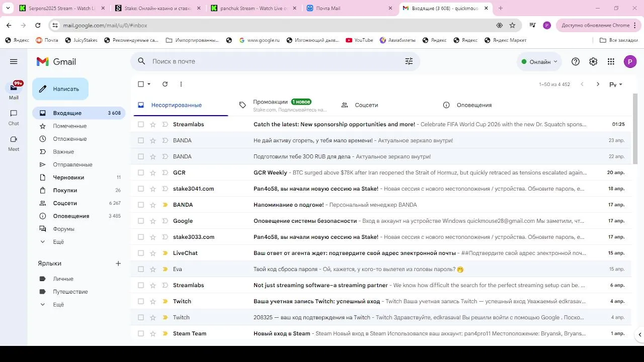Toggle importance marker on Steam Team email
This screenshot has height=362, width=644.
coord(165,333)
